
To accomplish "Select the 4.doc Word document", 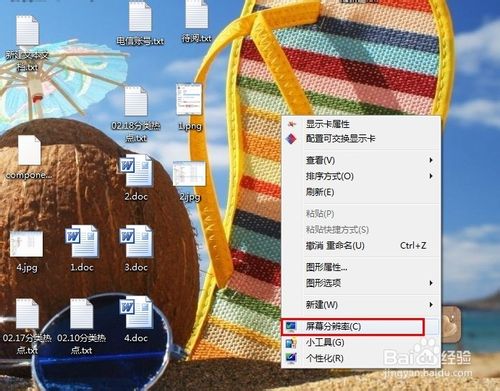I will point(136,319).
